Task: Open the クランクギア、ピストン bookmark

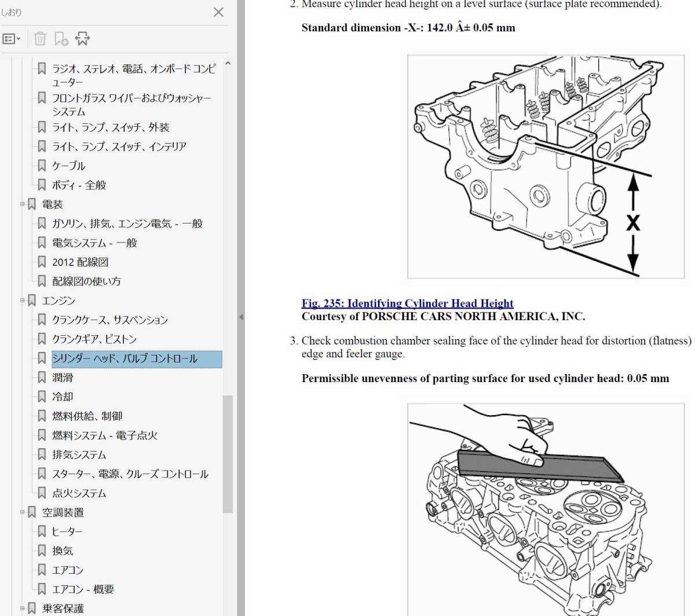Action: pos(94,339)
